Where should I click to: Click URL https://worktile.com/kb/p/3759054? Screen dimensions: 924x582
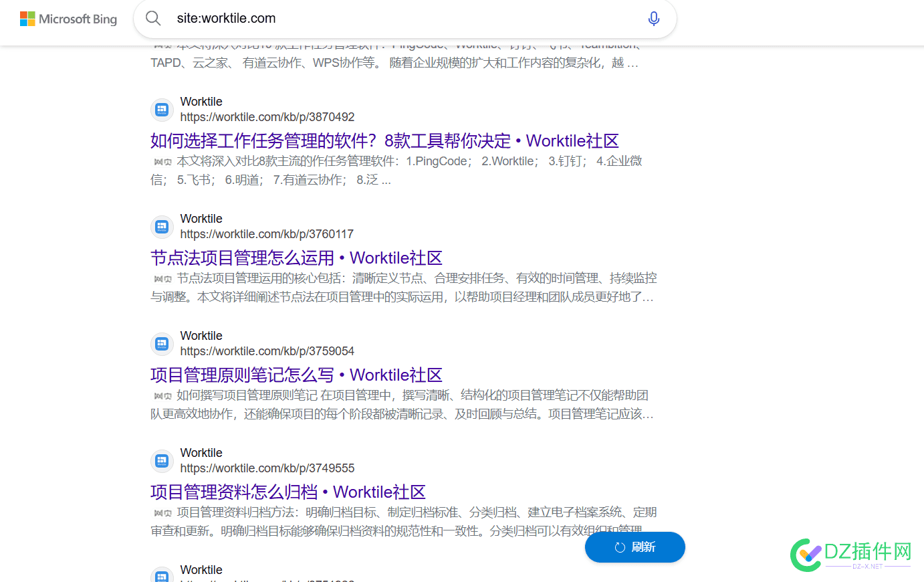pos(267,351)
